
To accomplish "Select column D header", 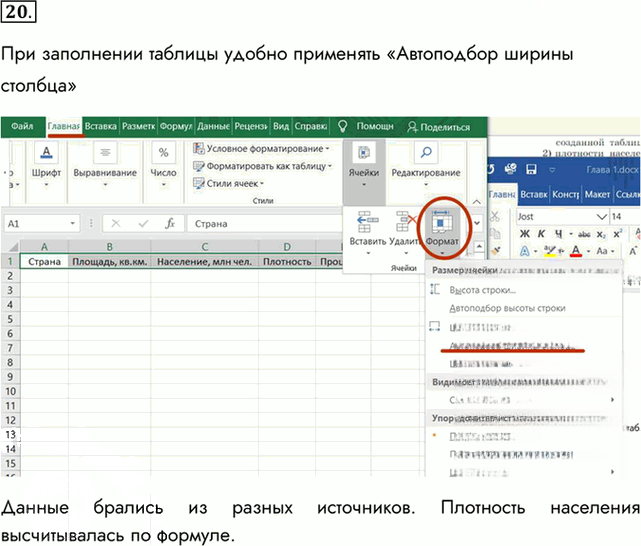I will click(x=287, y=247).
